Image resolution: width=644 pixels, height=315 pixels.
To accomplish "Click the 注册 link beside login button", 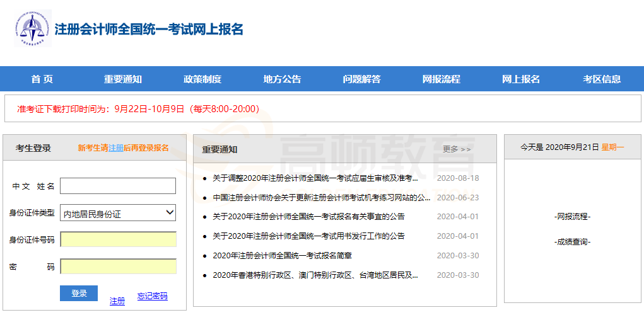I will [x=117, y=301].
